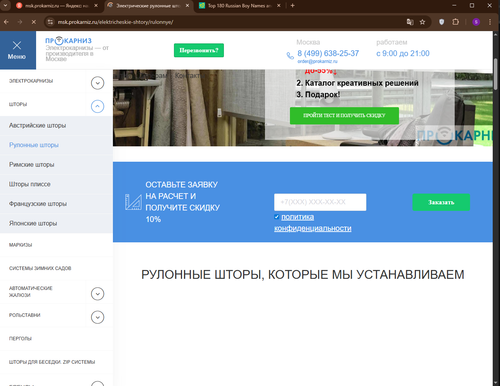
Task: Open the tab search dropdown arrow
Action: pos(5,6)
